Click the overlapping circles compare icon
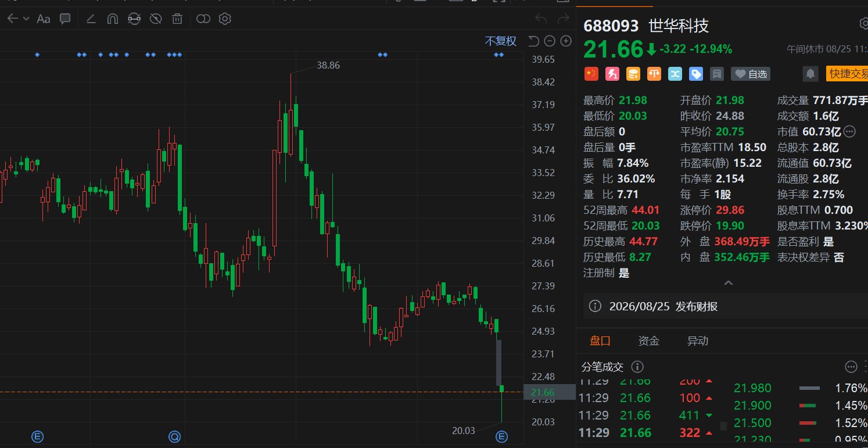868x448 pixels. (x=203, y=19)
